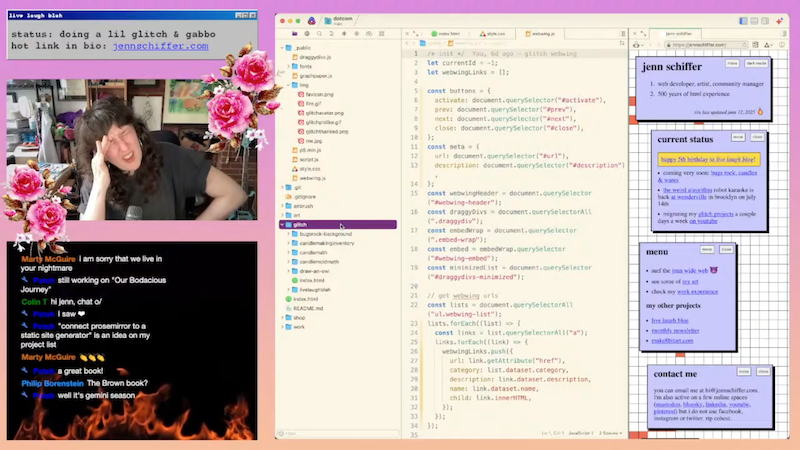Toggle the left sidebar layout button
This screenshot has height=450, width=800.
point(743,21)
